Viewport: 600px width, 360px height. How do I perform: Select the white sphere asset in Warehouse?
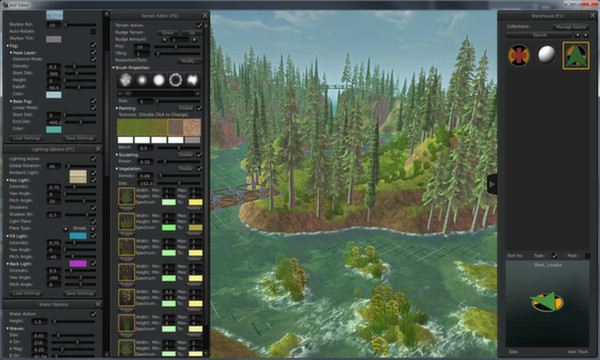pyautogui.click(x=546, y=54)
